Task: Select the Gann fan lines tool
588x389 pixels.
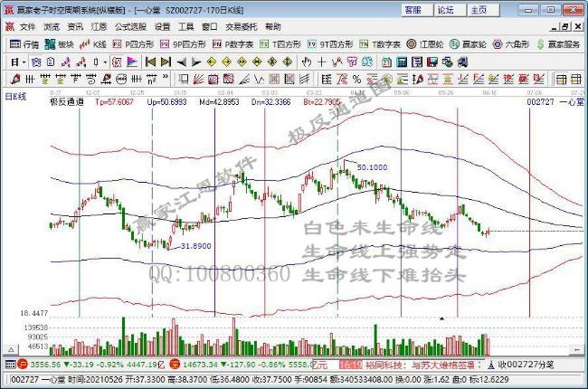Action: (x=198, y=79)
